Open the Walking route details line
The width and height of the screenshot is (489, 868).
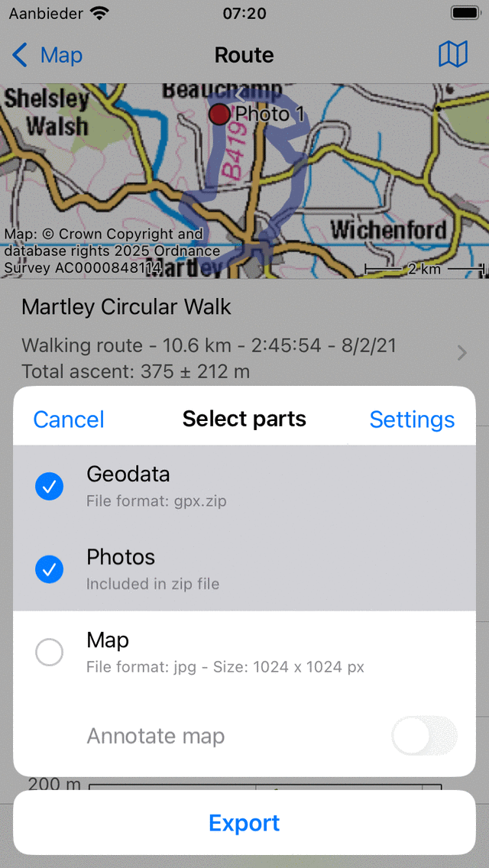point(209,345)
